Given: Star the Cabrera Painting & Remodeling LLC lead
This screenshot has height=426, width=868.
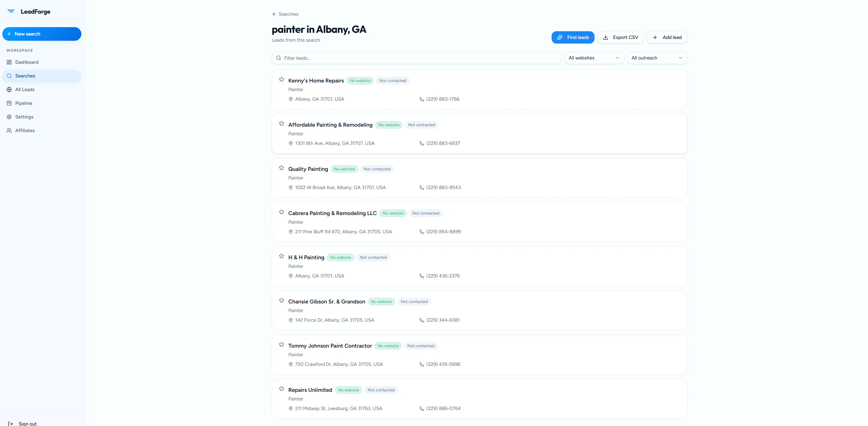Looking at the screenshot, I should pyautogui.click(x=281, y=212).
